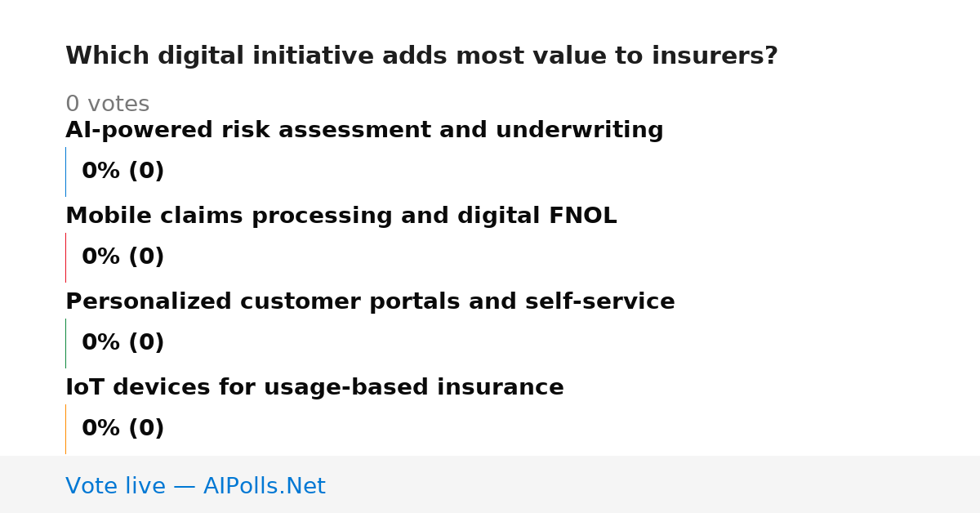980x513 pixels.
Task: Select the Mobile claims processing and digital FNOL option
Action: [x=341, y=216]
